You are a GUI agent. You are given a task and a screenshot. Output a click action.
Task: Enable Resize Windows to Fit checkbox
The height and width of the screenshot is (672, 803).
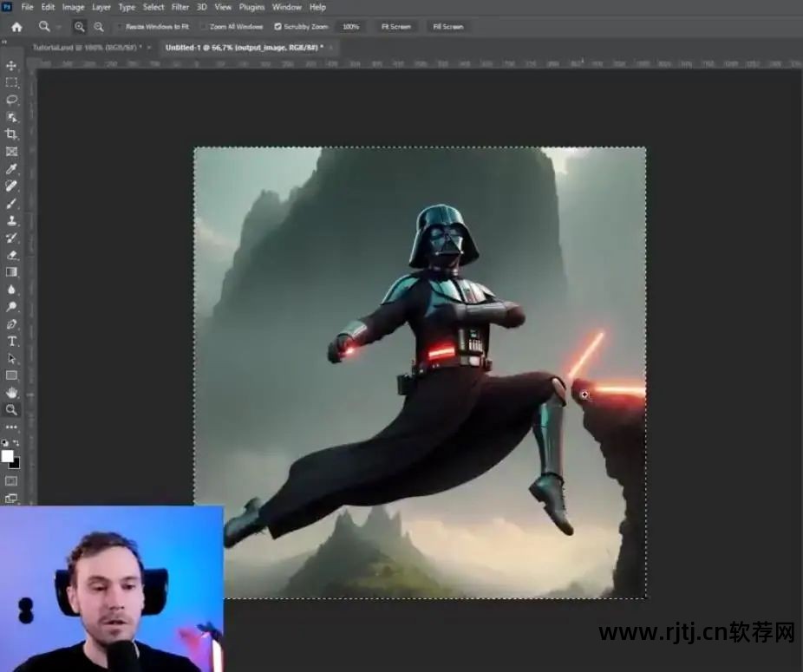pos(120,27)
